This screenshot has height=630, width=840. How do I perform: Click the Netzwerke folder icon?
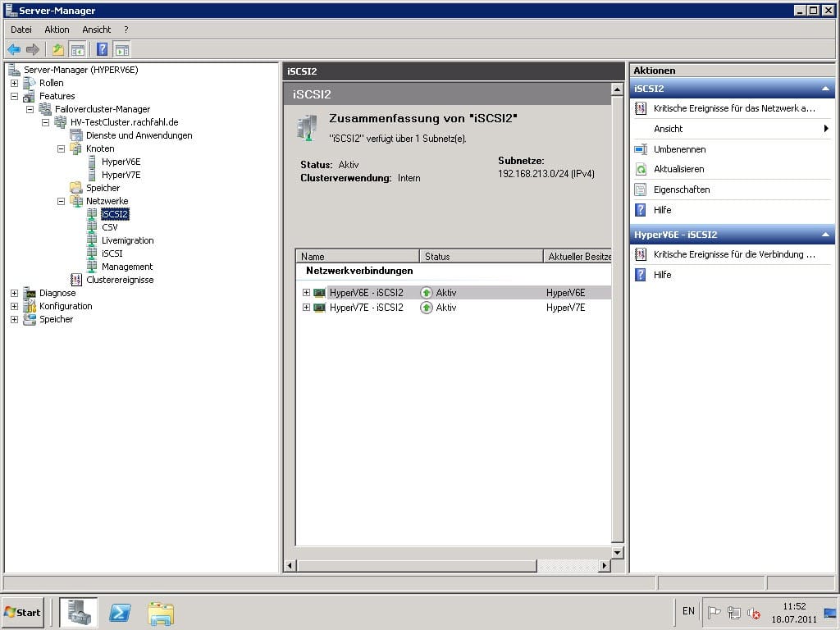[76, 202]
